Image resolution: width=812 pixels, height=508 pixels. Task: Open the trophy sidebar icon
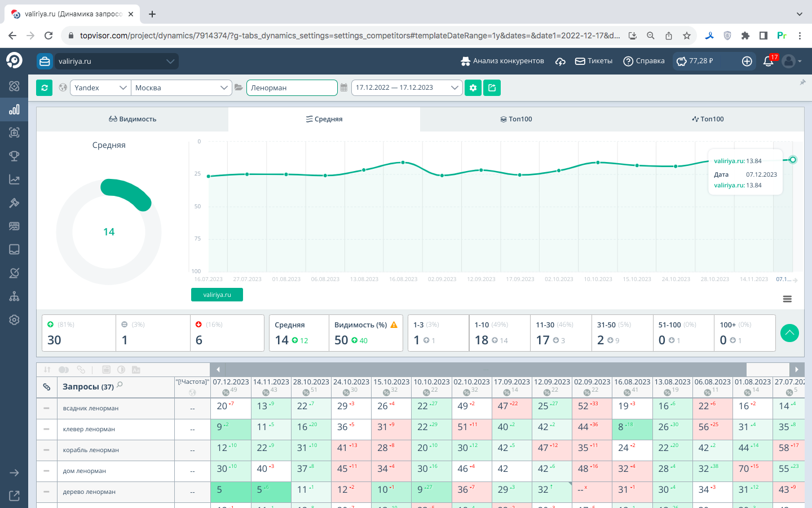[14, 156]
